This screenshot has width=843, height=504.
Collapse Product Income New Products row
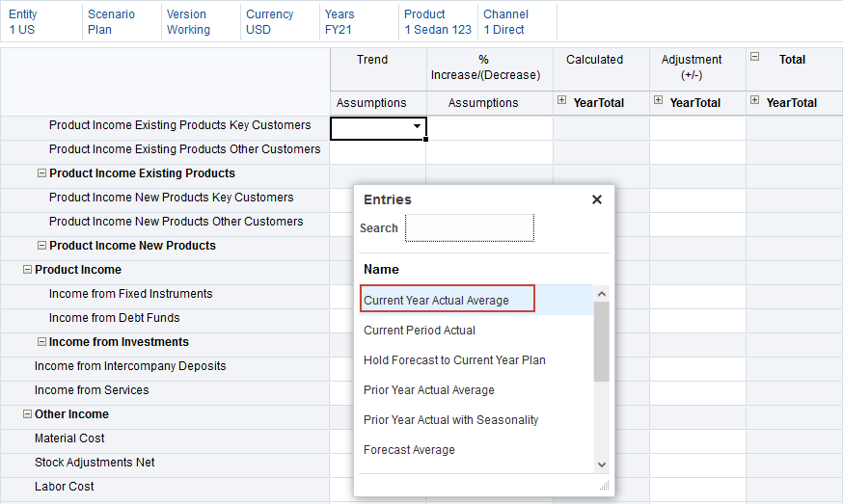point(41,246)
